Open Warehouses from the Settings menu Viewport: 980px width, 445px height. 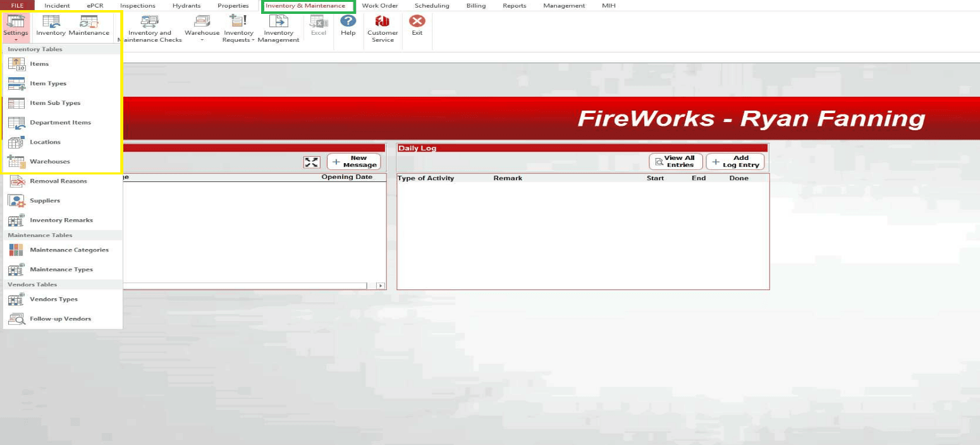[63, 162]
